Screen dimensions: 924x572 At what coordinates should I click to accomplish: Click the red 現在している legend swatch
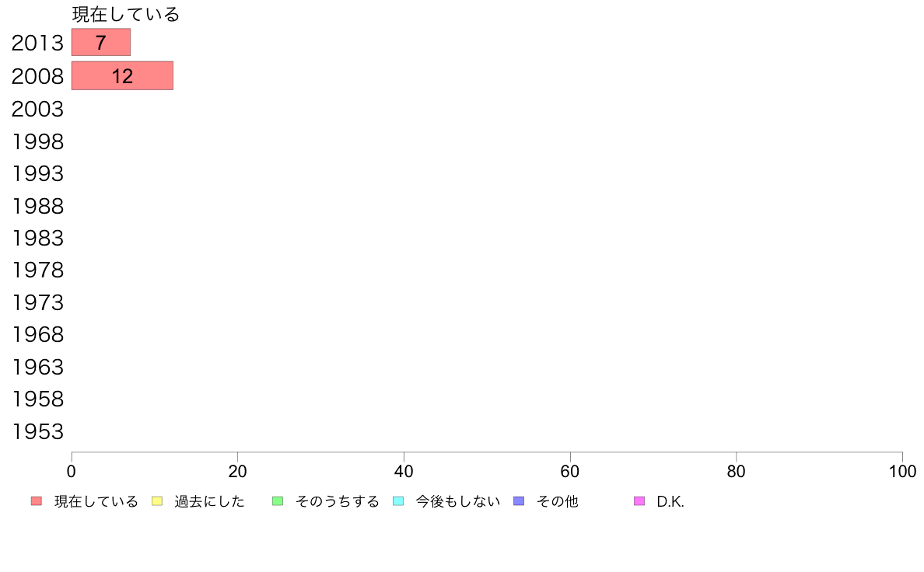pos(37,500)
